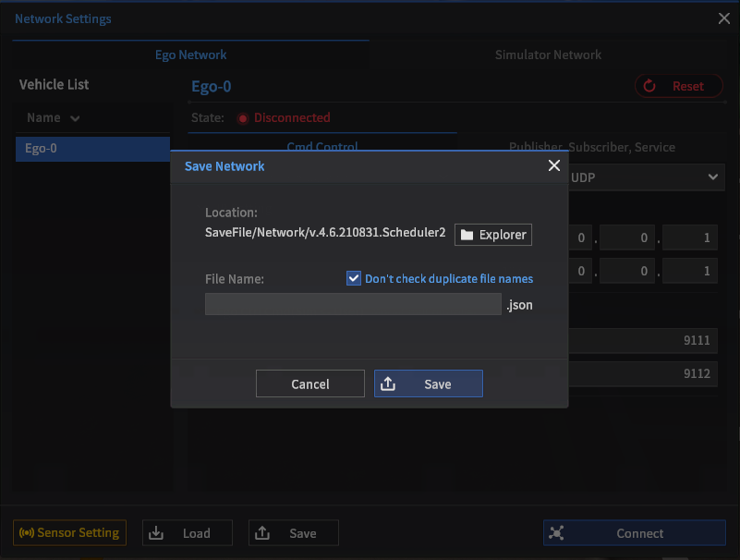The width and height of the screenshot is (740, 560).
Task: Toggle Don't check duplicate file names checkbox
Action: click(354, 278)
